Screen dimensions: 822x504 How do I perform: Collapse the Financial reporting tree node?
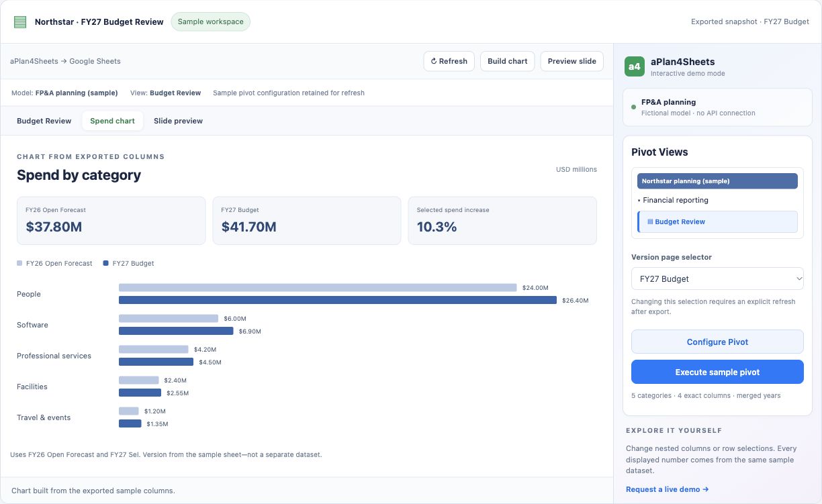[x=639, y=200]
